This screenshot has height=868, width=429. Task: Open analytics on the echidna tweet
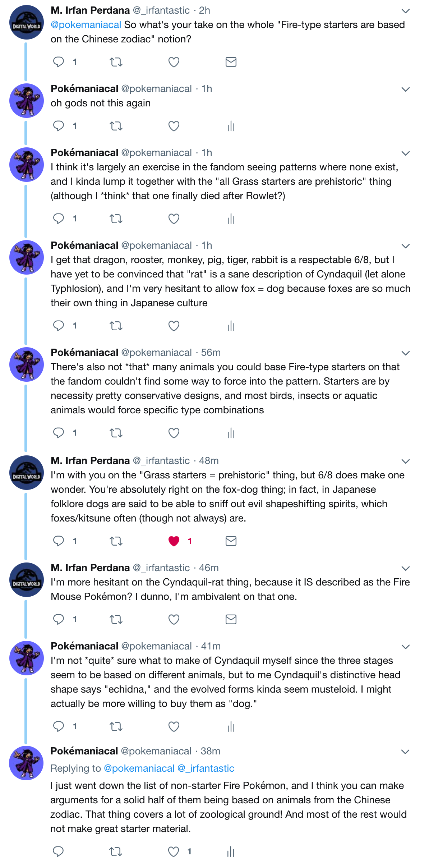[231, 727]
